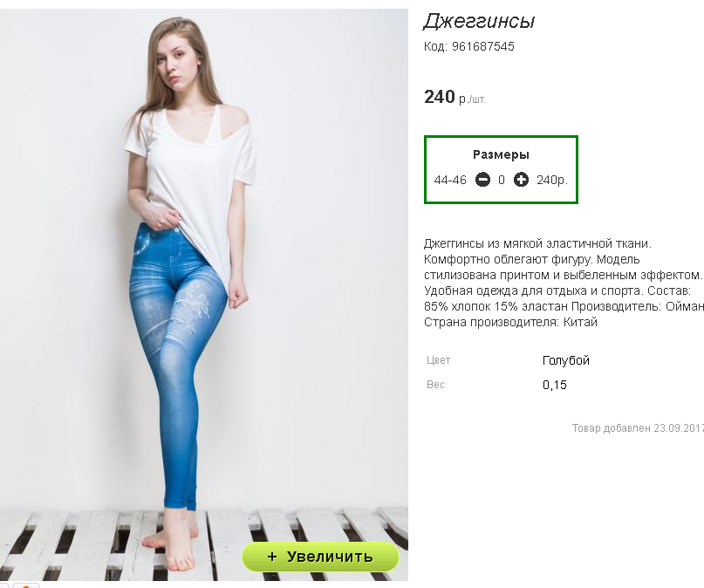Click the plus sign on Увеличить button
The width and height of the screenshot is (704, 588).
click(271, 557)
